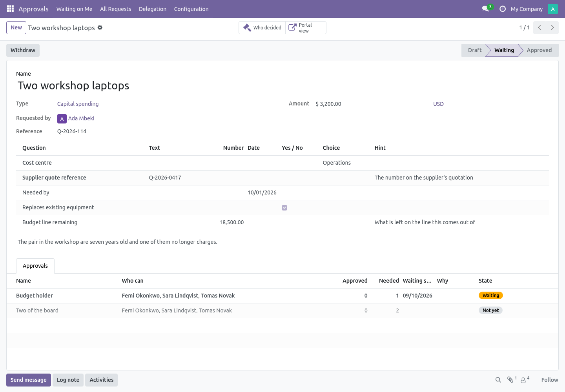Screen dimensions: 565x392
Task: Go to Approvals app home
Action: tap(33, 9)
